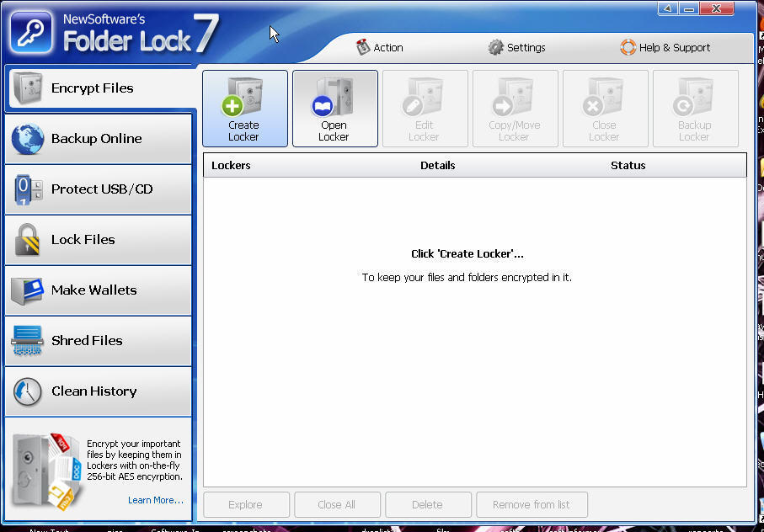Open the Action menu
764x532 pixels.
379,47
